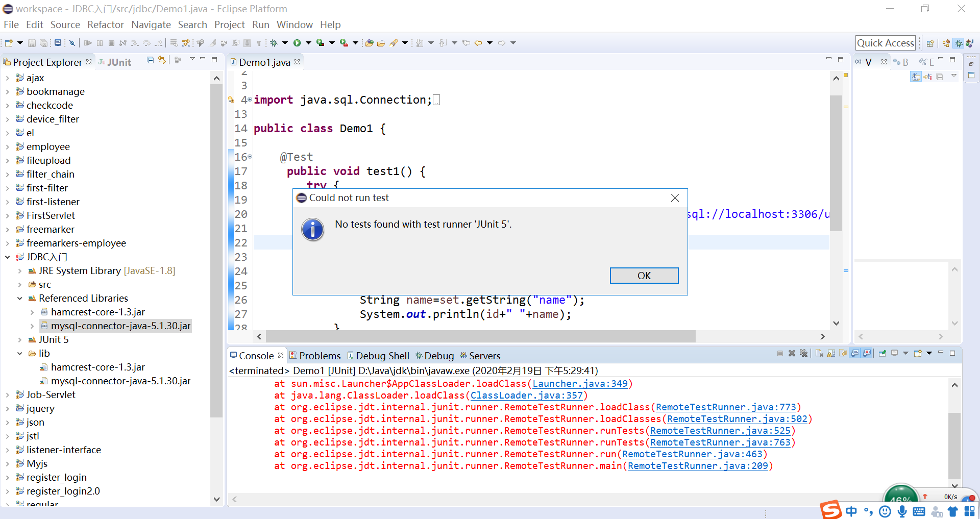Close the Could not run test dialog
980x519 pixels.
pyautogui.click(x=675, y=197)
